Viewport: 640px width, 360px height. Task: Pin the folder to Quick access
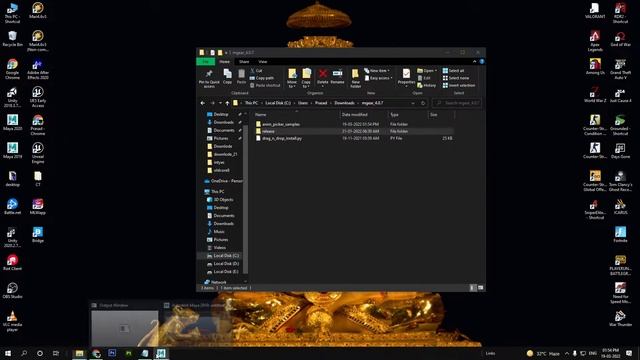(209, 78)
